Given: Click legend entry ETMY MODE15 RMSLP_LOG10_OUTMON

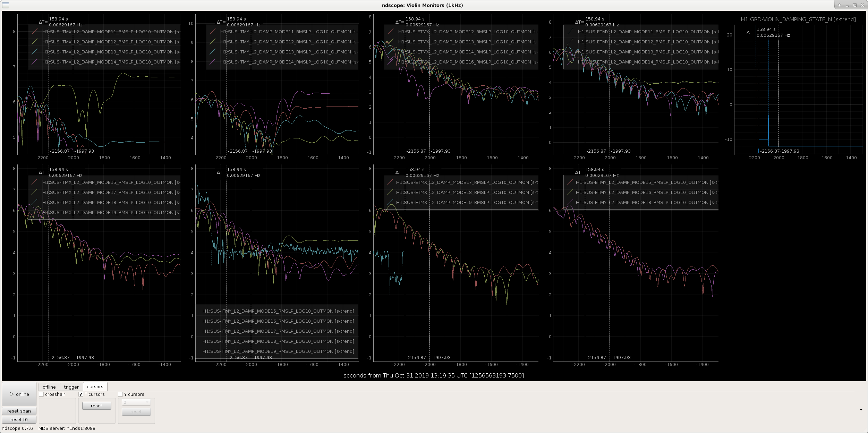Looking at the screenshot, I should coord(647,182).
